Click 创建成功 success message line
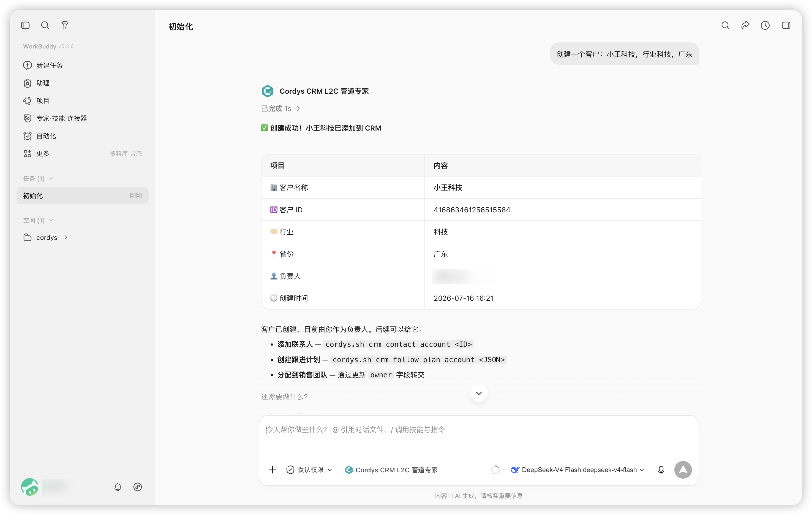Image resolution: width=812 pixels, height=515 pixels. tap(321, 128)
